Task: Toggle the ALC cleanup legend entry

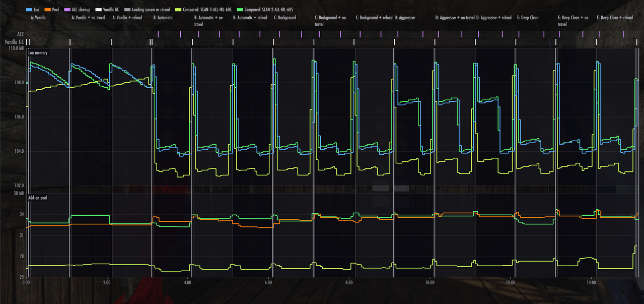Action: pos(79,10)
